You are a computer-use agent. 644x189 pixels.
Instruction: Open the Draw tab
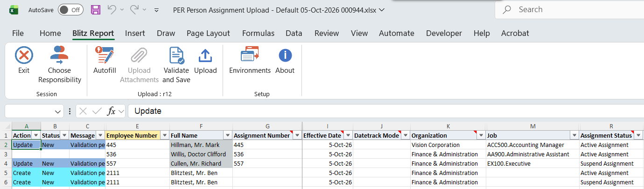click(x=166, y=33)
